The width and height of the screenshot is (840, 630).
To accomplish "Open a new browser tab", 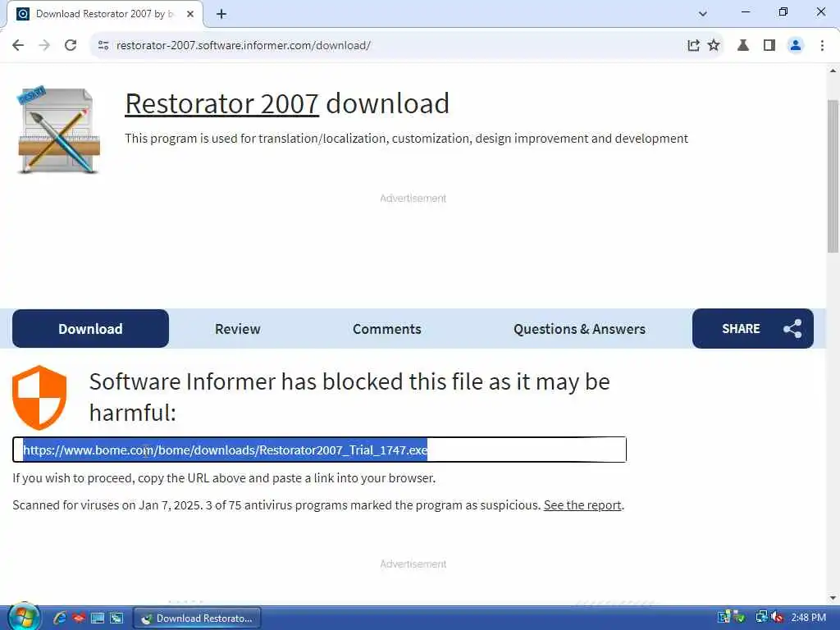I will 221,14.
